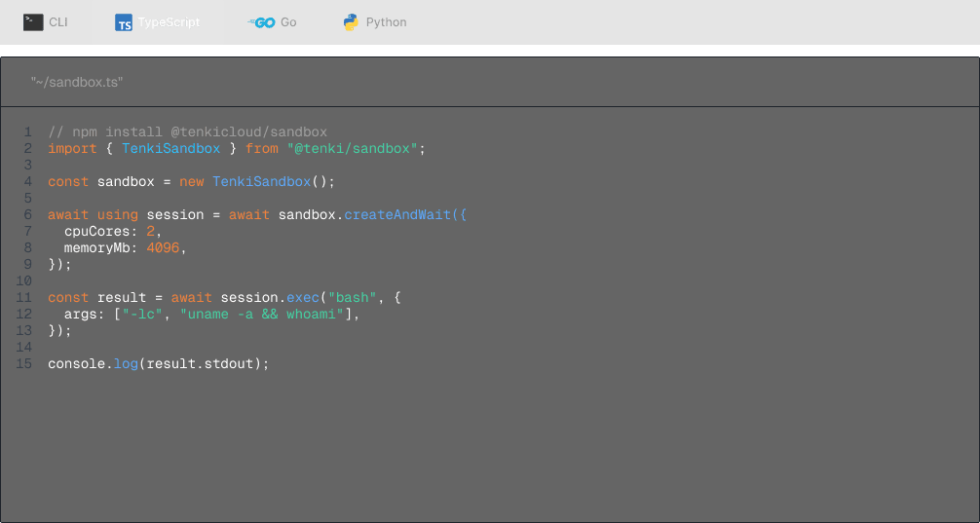The image size is (980, 523).
Task: Click the "@tenki/sandbox" import string
Action: [352, 149]
